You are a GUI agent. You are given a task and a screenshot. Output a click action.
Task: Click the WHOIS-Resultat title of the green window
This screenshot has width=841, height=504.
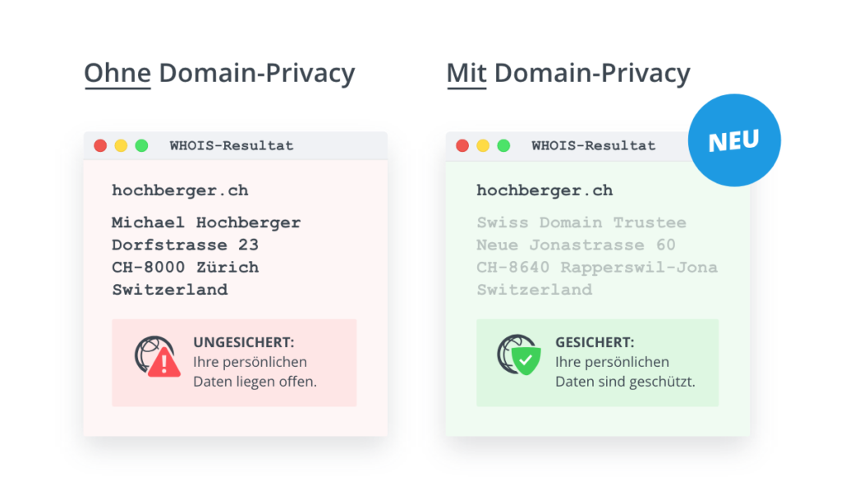[x=593, y=146]
